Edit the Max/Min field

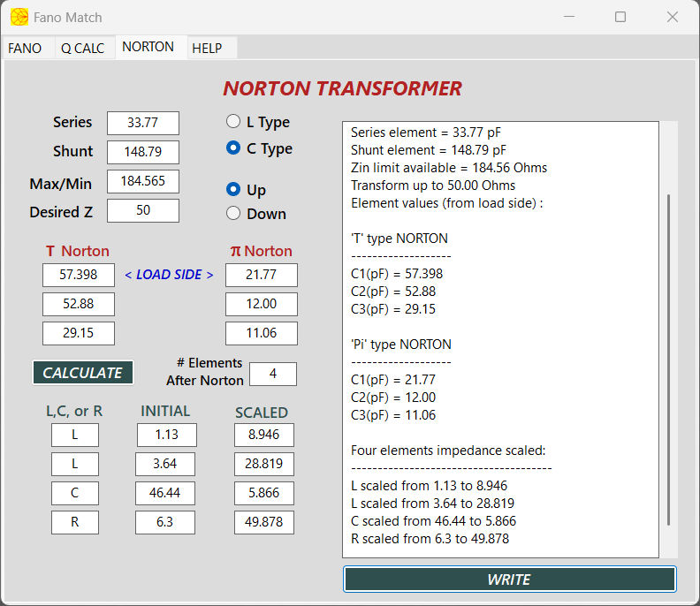[142, 182]
